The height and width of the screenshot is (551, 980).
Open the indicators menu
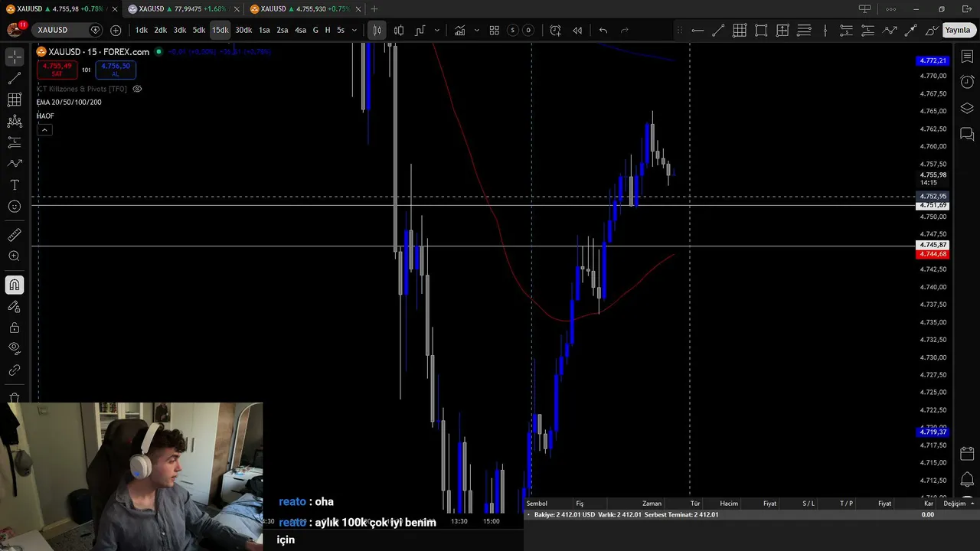459,30
